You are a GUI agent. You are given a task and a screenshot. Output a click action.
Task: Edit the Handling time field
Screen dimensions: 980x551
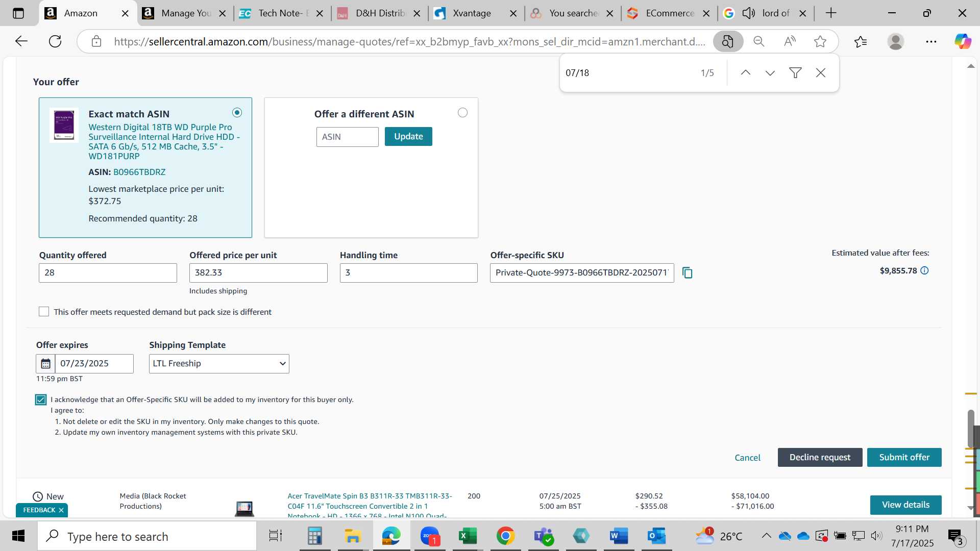click(408, 273)
